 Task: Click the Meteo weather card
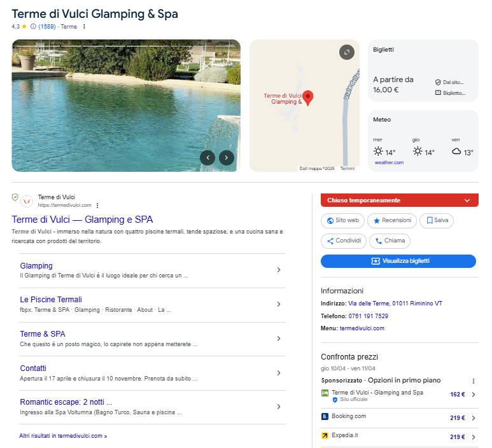coord(423,141)
